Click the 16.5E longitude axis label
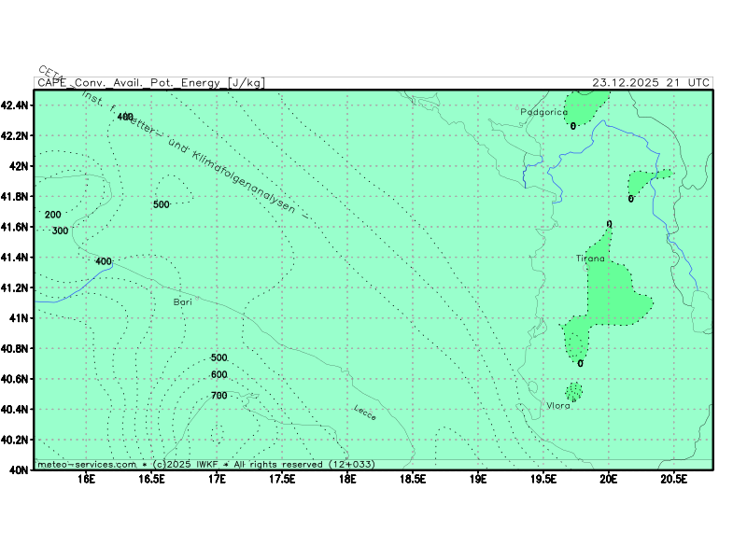 (152, 481)
